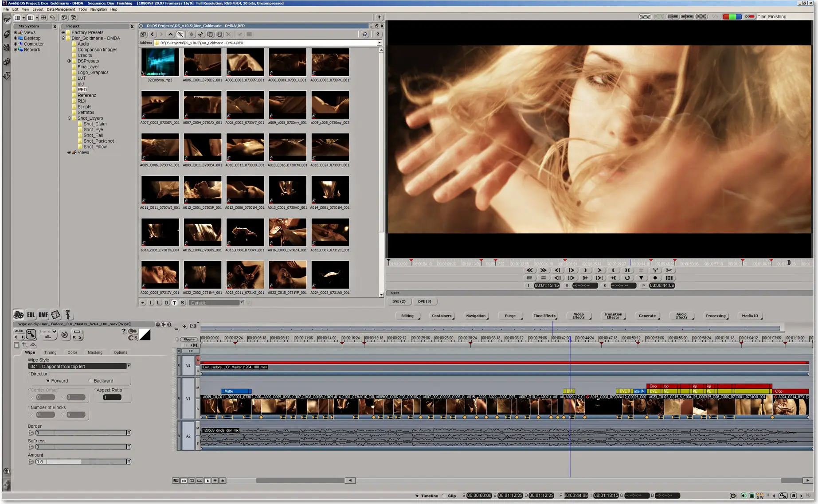
Task: Click the loop playback icon
Action: point(627,278)
